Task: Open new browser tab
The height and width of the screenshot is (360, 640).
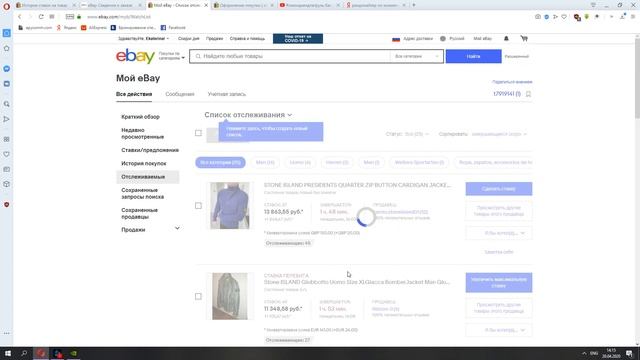Action: (413, 5)
